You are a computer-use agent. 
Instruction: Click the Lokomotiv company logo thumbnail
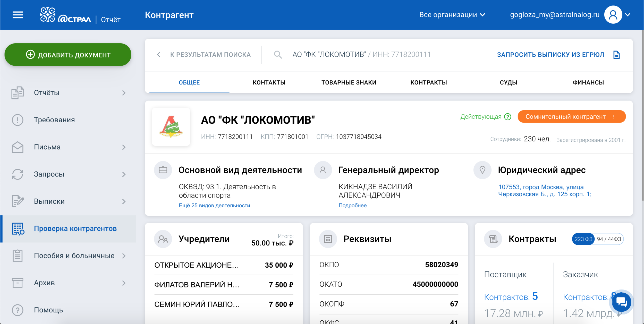[171, 127]
